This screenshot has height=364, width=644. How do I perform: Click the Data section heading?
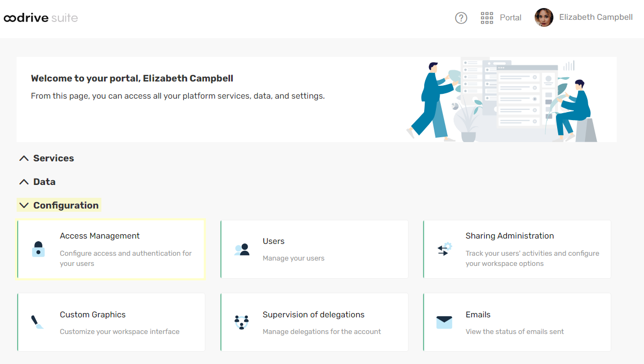45,182
